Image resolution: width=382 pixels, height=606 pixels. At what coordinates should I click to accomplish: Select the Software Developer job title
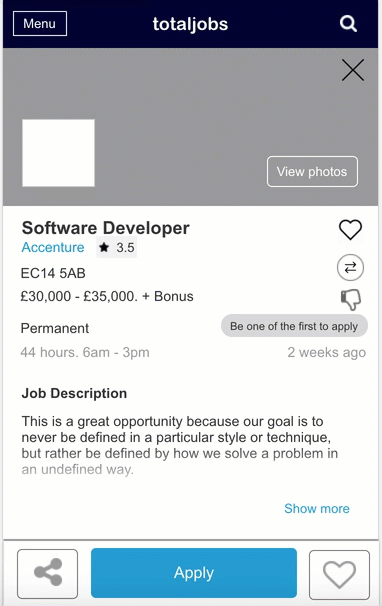[x=106, y=228]
